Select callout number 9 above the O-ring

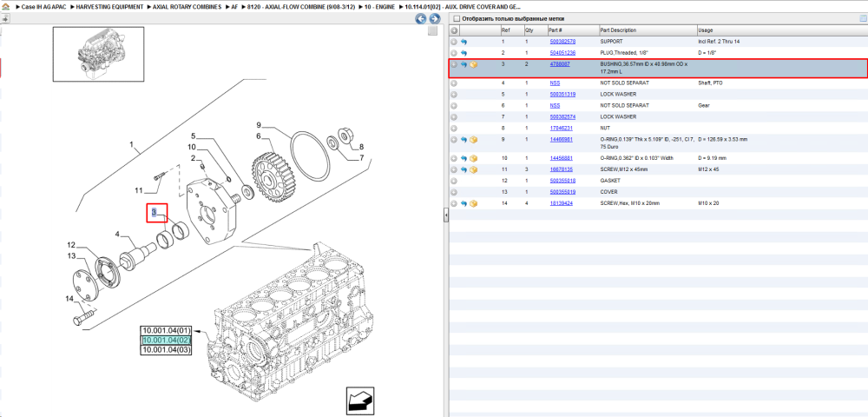259,124
